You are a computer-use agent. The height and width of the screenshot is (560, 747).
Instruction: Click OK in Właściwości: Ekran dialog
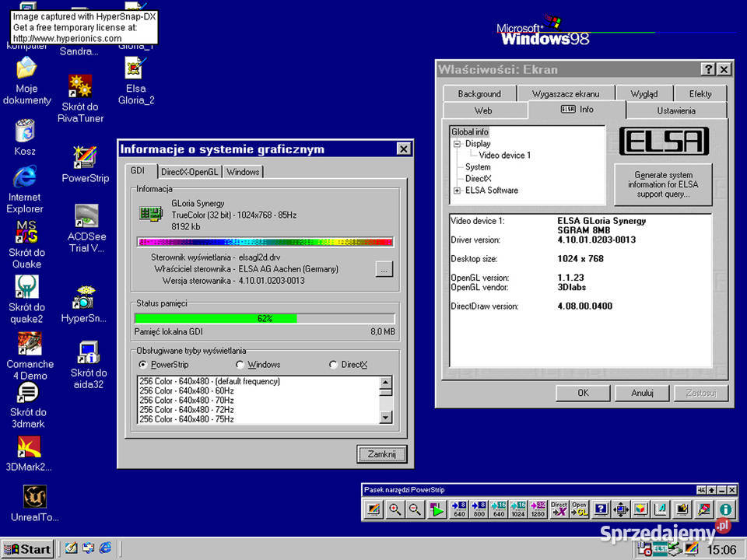tap(583, 393)
